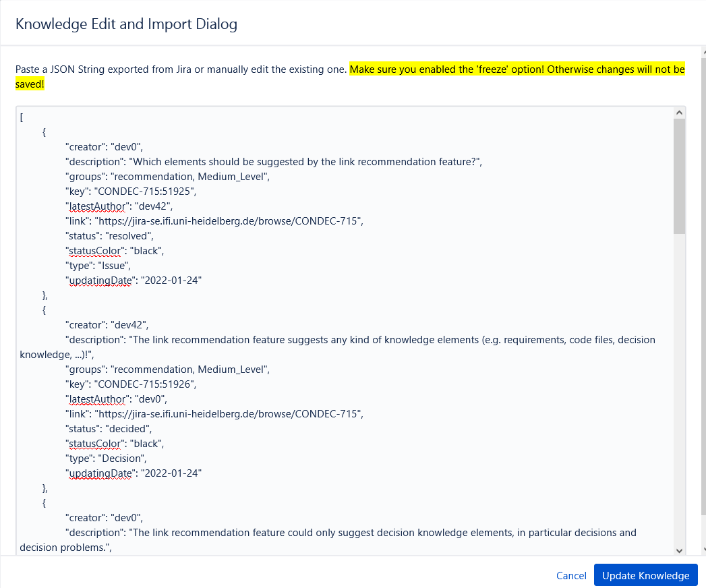Click "updatingDate" line below type Decision

[134, 473]
